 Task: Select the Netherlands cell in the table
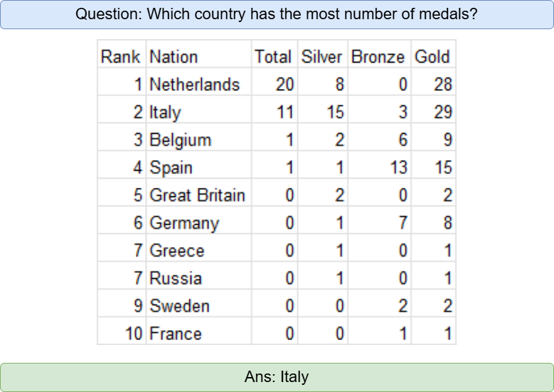194,85
